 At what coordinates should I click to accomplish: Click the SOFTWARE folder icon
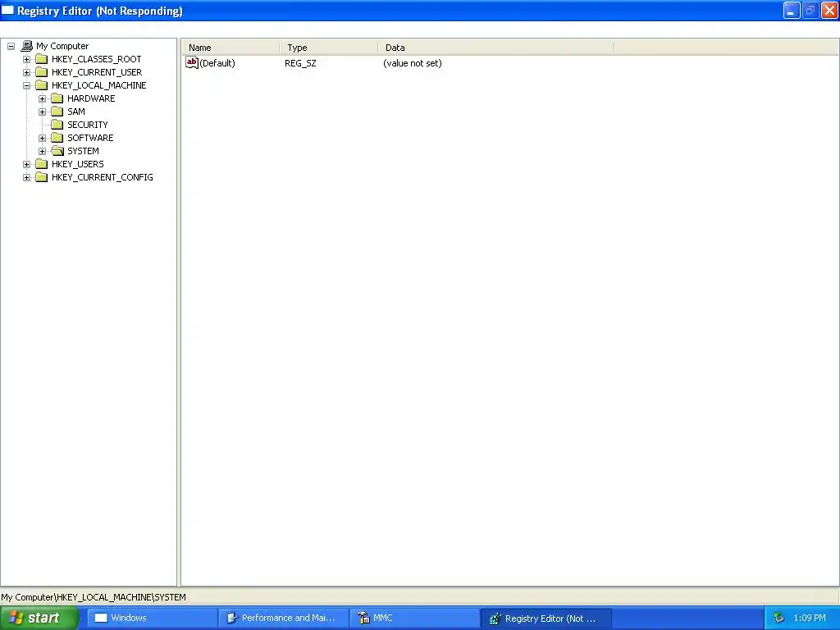(x=57, y=138)
